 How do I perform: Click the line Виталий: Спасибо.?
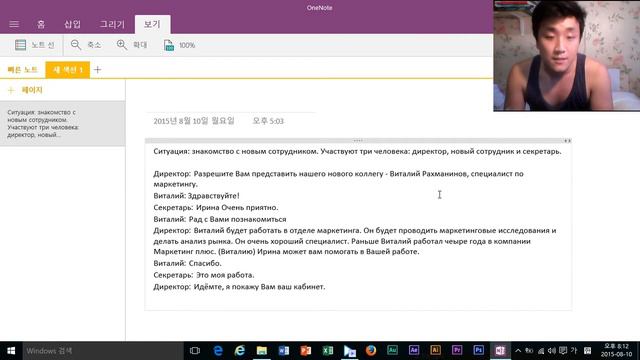coord(188,263)
